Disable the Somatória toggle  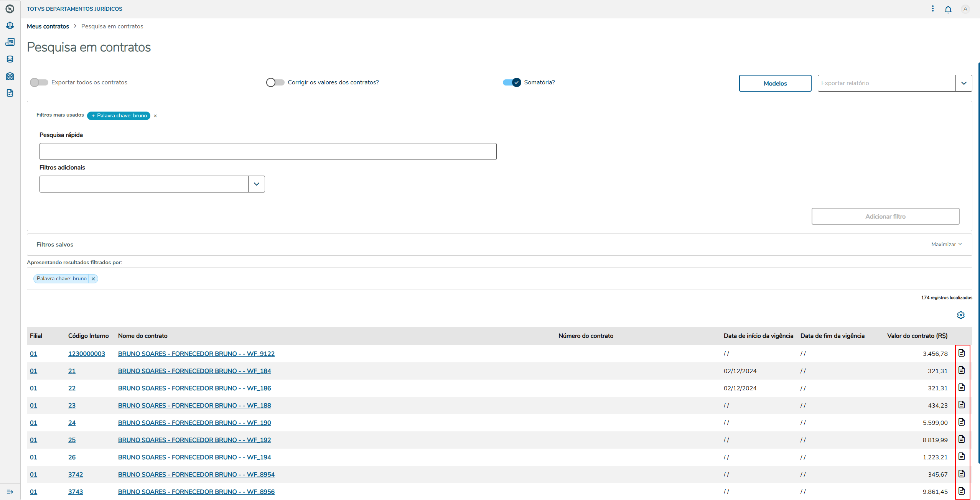tap(512, 82)
